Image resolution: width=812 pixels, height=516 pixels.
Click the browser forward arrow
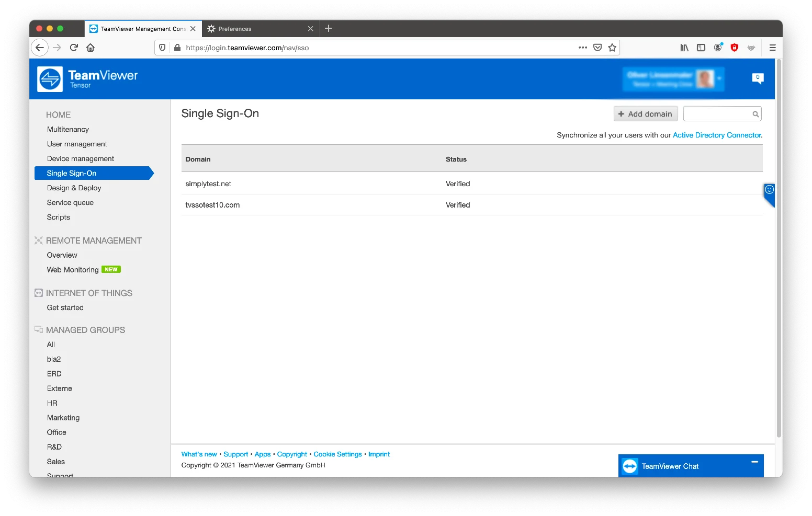pyautogui.click(x=57, y=48)
